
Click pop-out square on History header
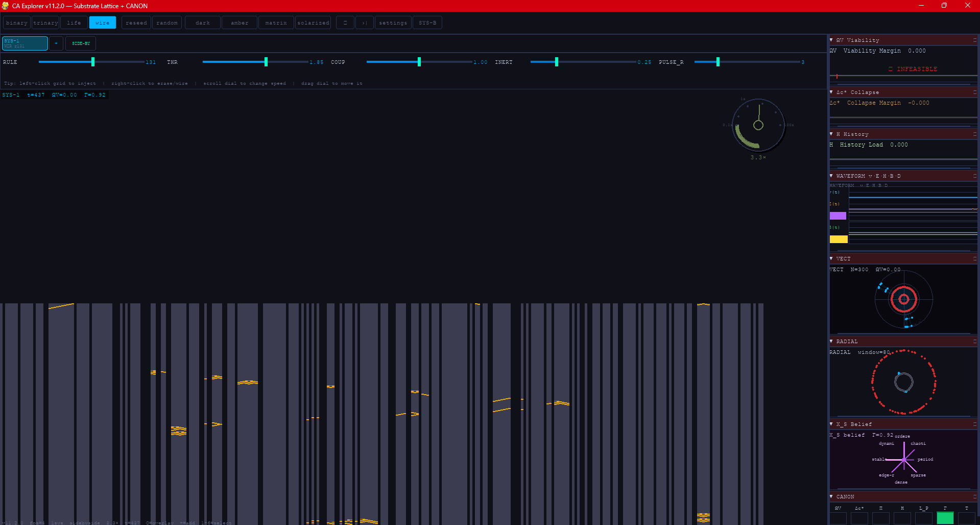click(x=974, y=134)
